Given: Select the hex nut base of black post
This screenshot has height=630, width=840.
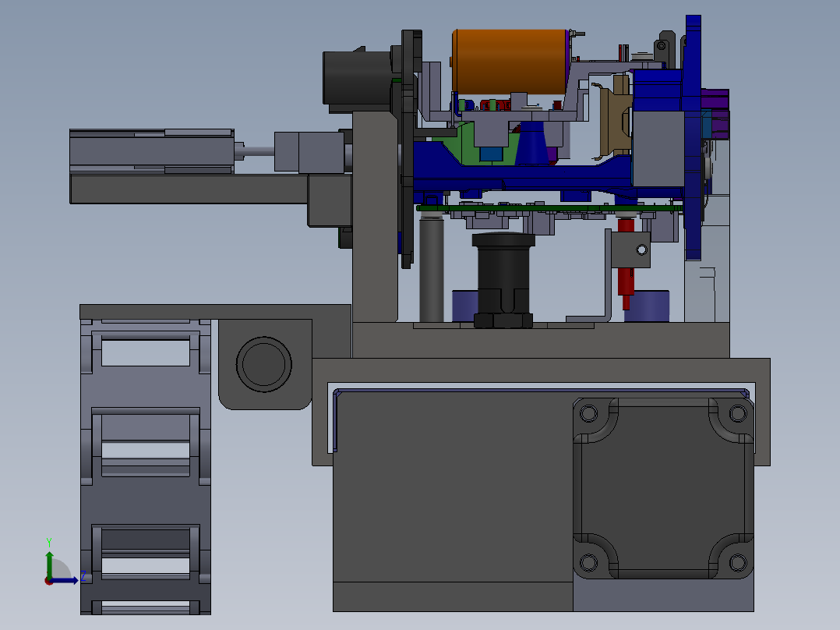Looking at the screenshot, I should 503,320.
